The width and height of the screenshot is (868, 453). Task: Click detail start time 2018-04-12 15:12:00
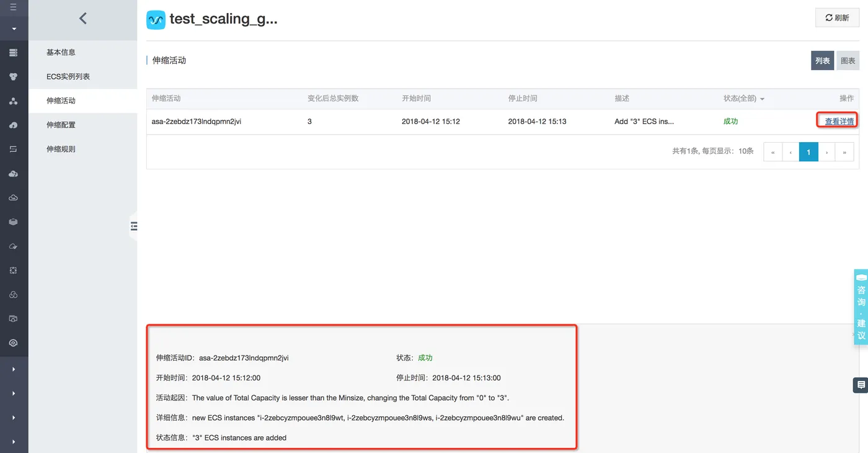[x=226, y=378]
